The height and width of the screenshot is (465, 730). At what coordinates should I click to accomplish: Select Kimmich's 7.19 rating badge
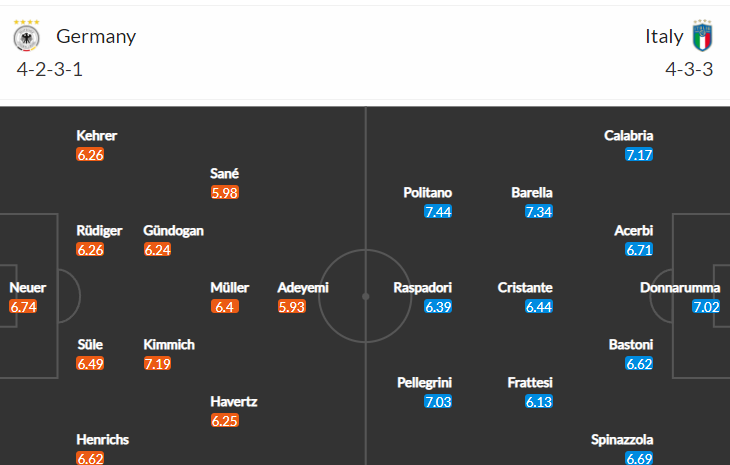[157, 364]
